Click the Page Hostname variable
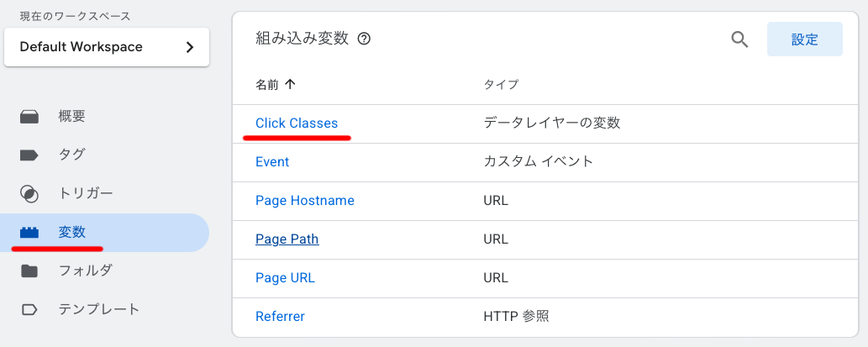 tap(305, 201)
